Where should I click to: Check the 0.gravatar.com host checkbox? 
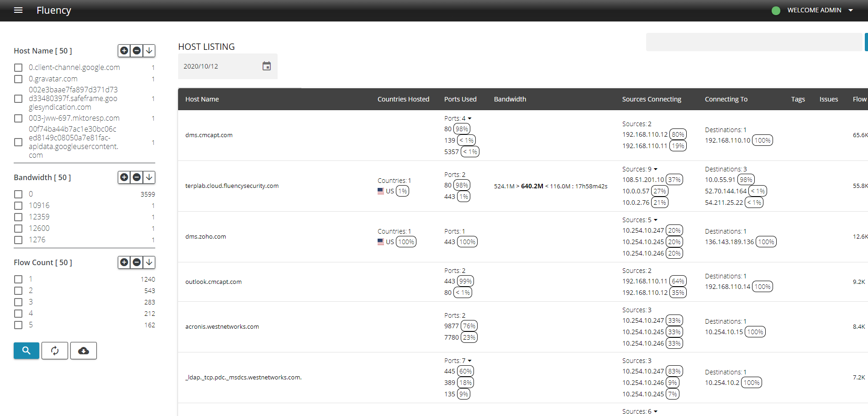tap(18, 79)
